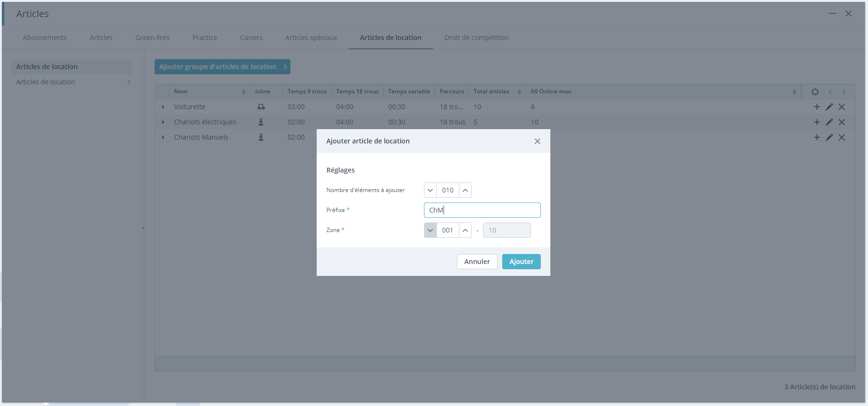The width and height of the screenshot is (868, 406).
Task: Switch to Articles tab
Action: pyautogui.click(x=101, y=38)
